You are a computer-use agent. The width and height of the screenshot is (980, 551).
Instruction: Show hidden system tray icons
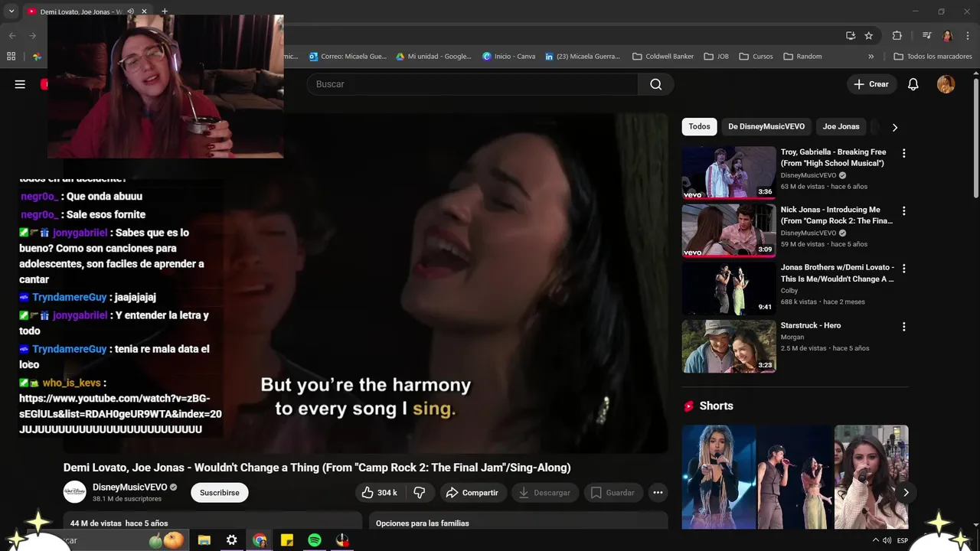pos(876,540)
